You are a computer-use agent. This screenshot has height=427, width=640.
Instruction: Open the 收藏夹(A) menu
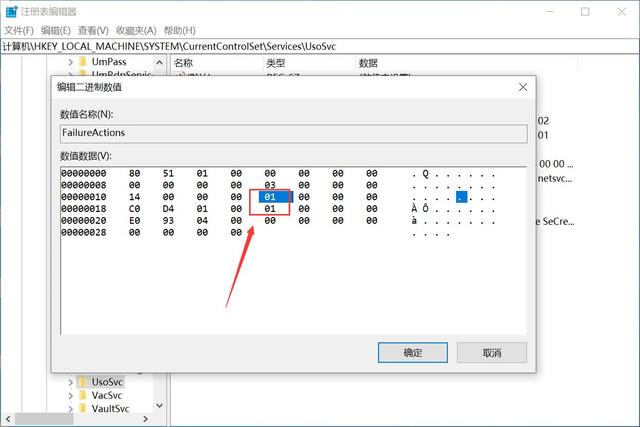[x=136, y=31]
